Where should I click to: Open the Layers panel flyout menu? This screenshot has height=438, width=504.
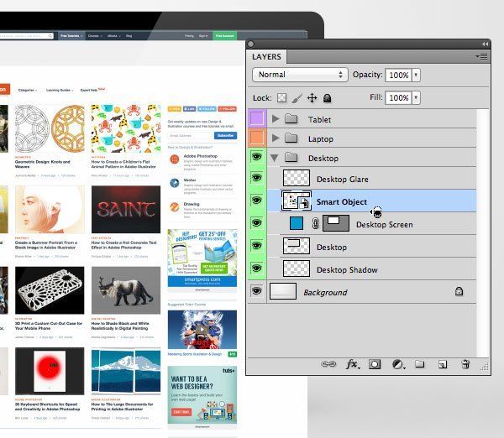482,57
